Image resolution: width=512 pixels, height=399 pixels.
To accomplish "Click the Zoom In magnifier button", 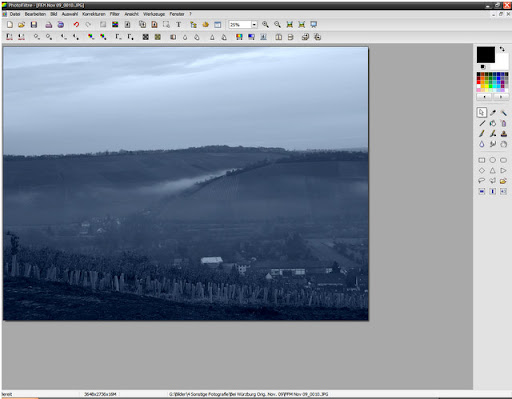I will tap(265, 25).
